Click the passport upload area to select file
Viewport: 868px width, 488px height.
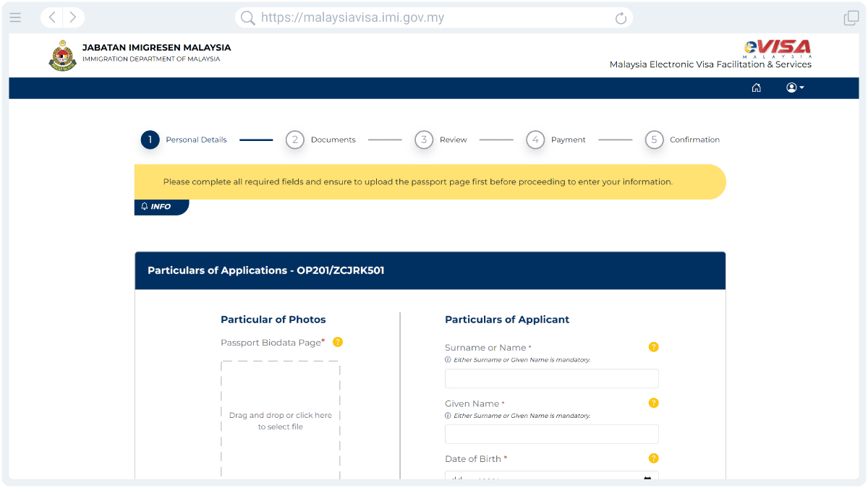pos(280,421)
